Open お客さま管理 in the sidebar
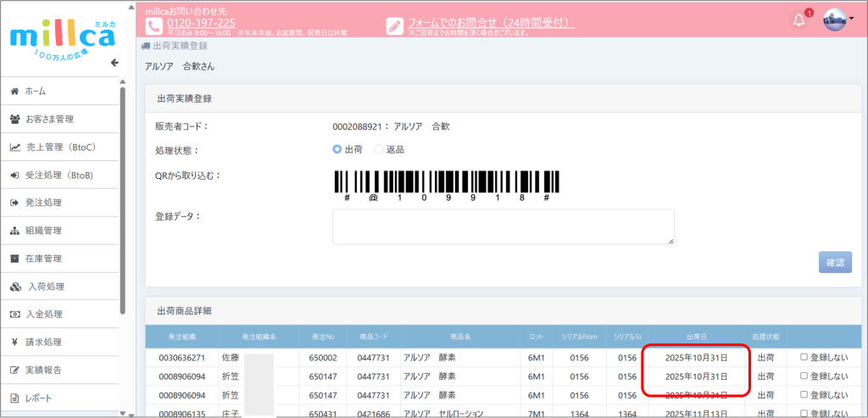 [49, 119]
